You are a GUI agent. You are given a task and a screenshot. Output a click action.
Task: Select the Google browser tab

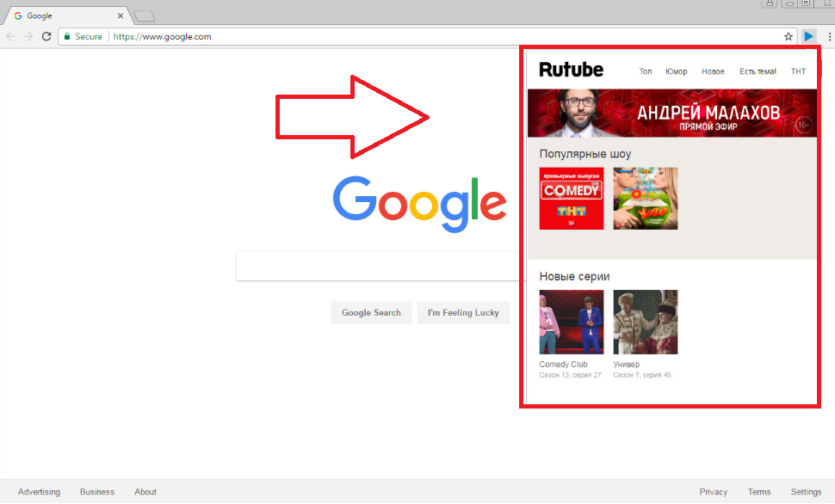click(67, 16)
